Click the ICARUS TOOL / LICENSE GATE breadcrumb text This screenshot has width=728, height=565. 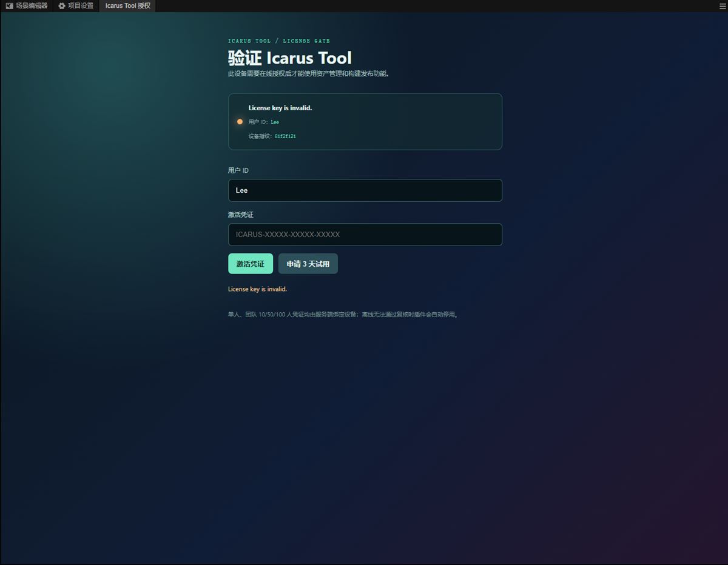coord(279,41)
